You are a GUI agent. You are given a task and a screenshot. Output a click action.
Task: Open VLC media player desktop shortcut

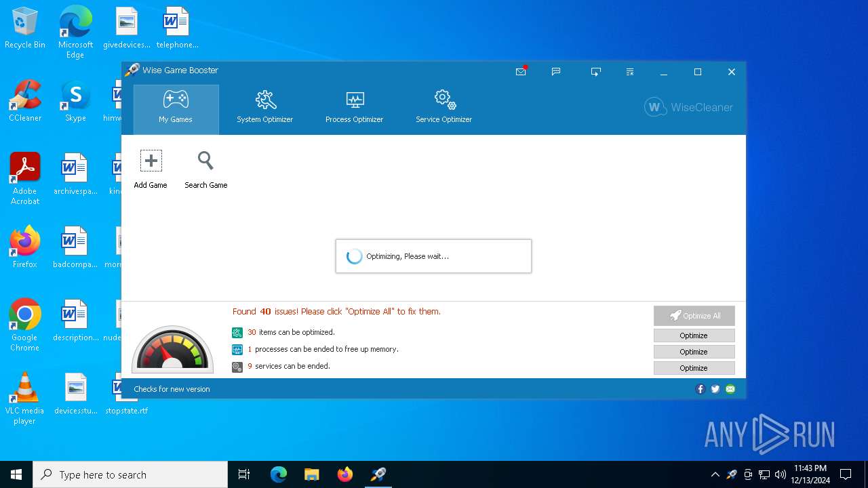click(25, 399)
